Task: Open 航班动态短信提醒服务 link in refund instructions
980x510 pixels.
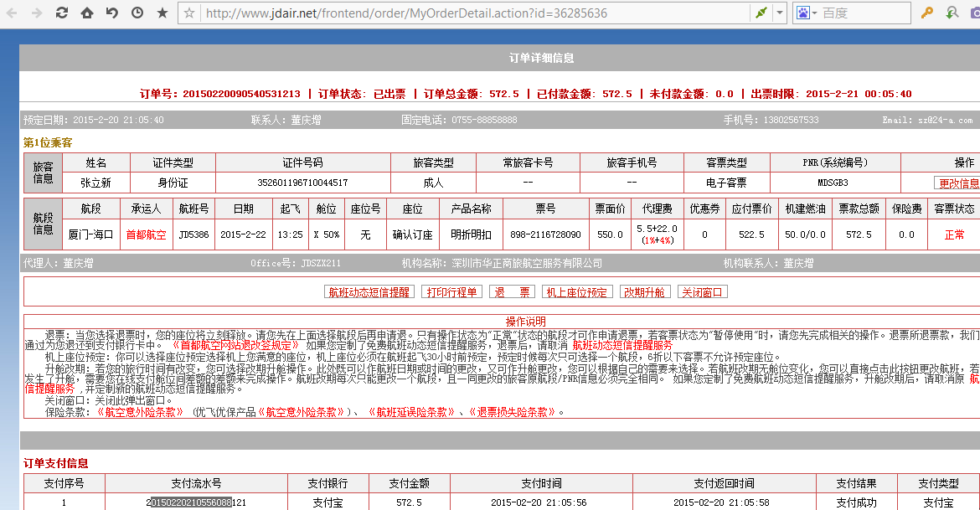Action: [x=622, y=345]
